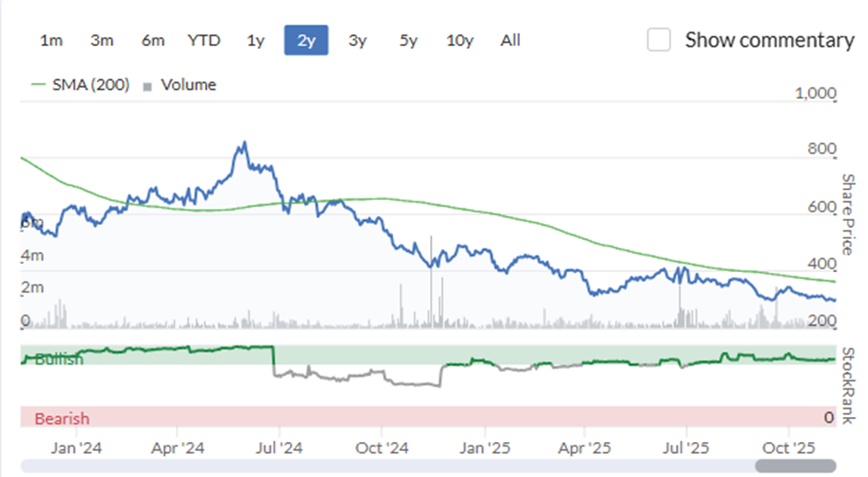Click the tallest volume spike in late 2024

[431, 281]
